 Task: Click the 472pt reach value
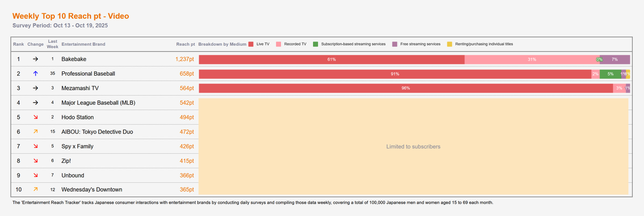[x=186, y=131]
